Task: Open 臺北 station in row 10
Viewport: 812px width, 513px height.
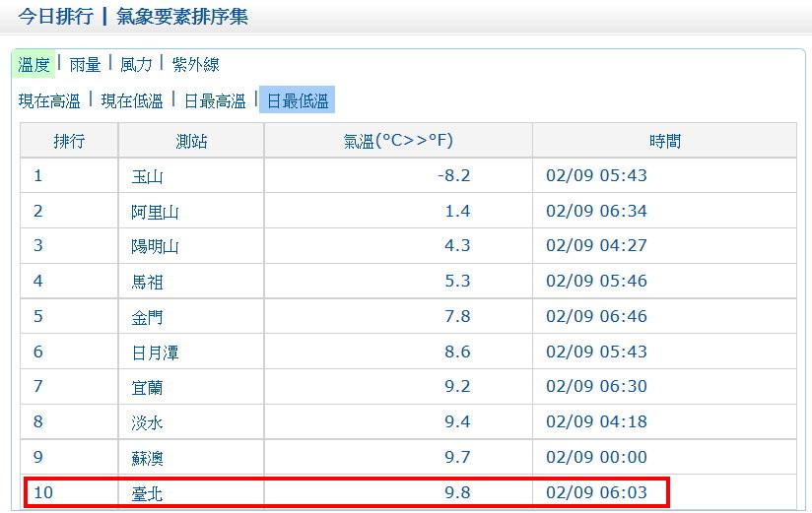Action: (147, 492)
